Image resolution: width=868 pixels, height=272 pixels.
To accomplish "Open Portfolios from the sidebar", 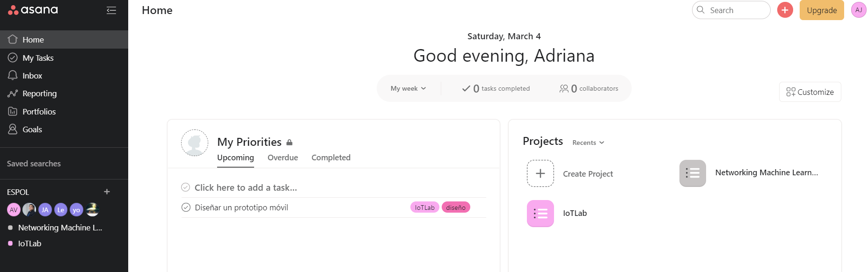I will pyautogui.click(x=39, y=112).
